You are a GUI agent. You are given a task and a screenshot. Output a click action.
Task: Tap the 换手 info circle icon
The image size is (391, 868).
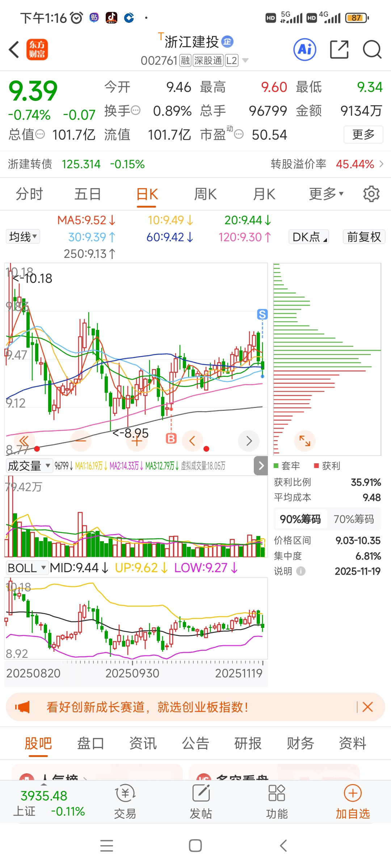(x=135, y=110)
